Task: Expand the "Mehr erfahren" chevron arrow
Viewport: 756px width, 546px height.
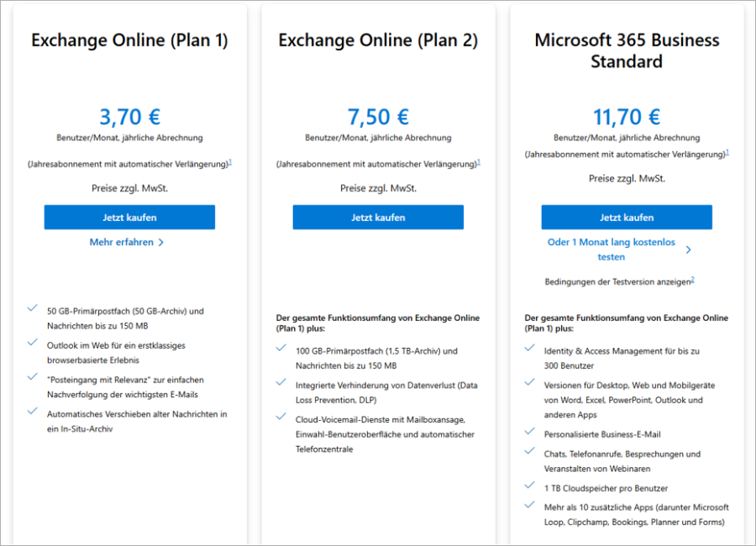Action: pos(161,242)
